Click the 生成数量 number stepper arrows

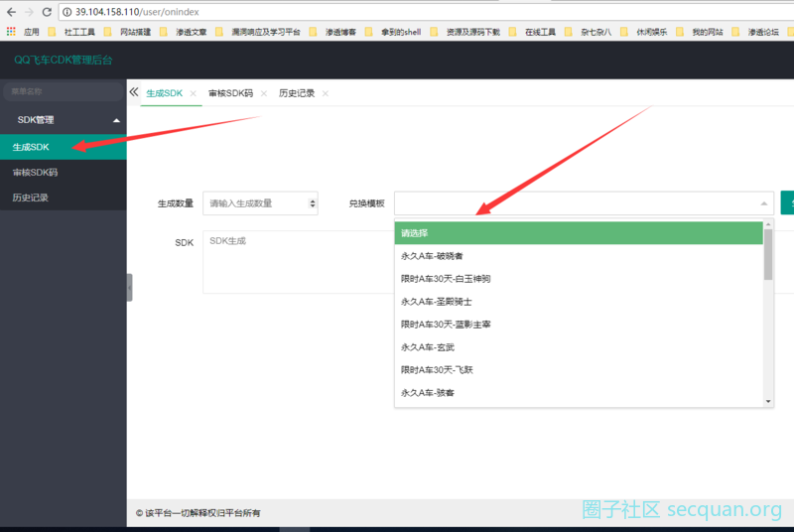[314, 203]
